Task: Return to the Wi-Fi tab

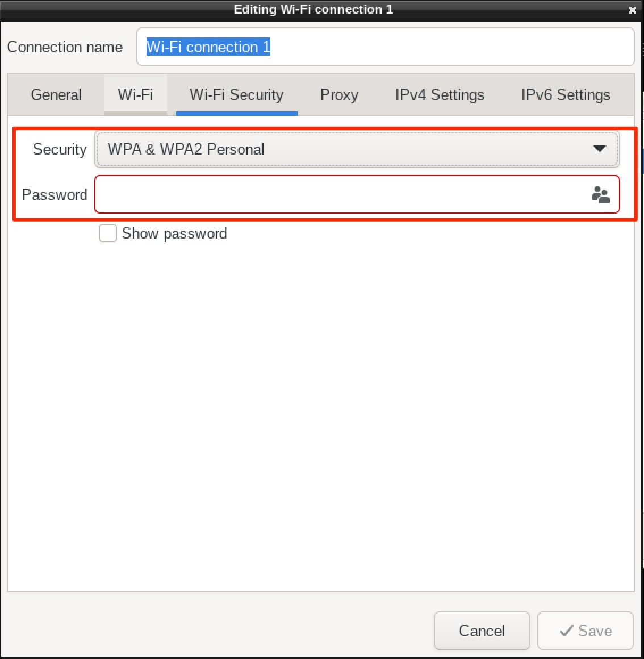Action: [x=136, y=94]
